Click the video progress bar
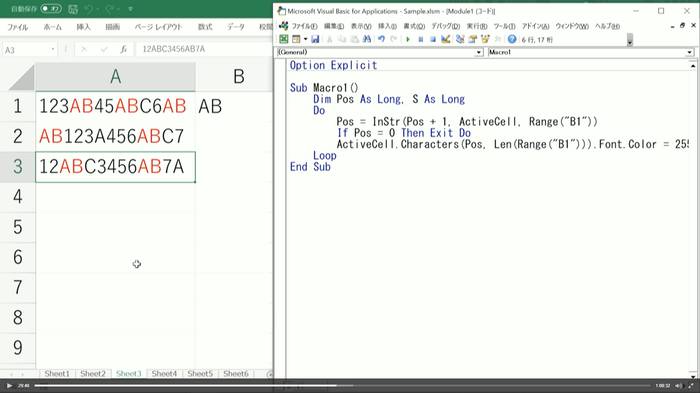The height and width of the screenshot is (393, 700). click(342, 385)
